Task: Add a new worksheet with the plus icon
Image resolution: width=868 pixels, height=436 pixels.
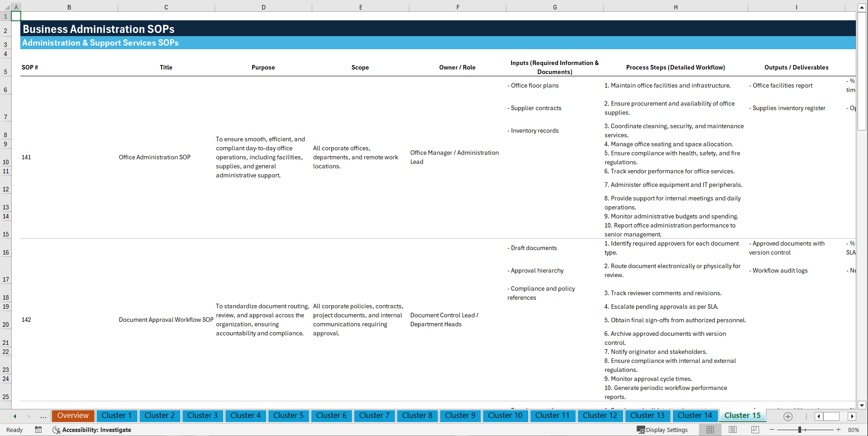Action: click(788, 417)
